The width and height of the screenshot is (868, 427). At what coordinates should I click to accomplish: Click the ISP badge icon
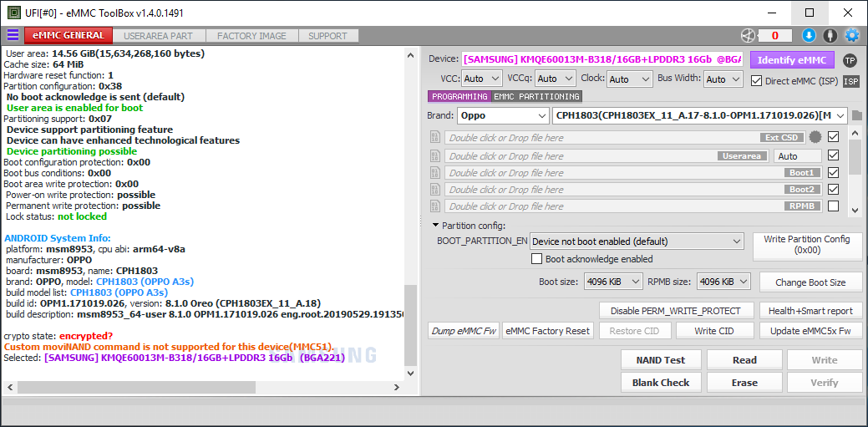tap(850, 81)
